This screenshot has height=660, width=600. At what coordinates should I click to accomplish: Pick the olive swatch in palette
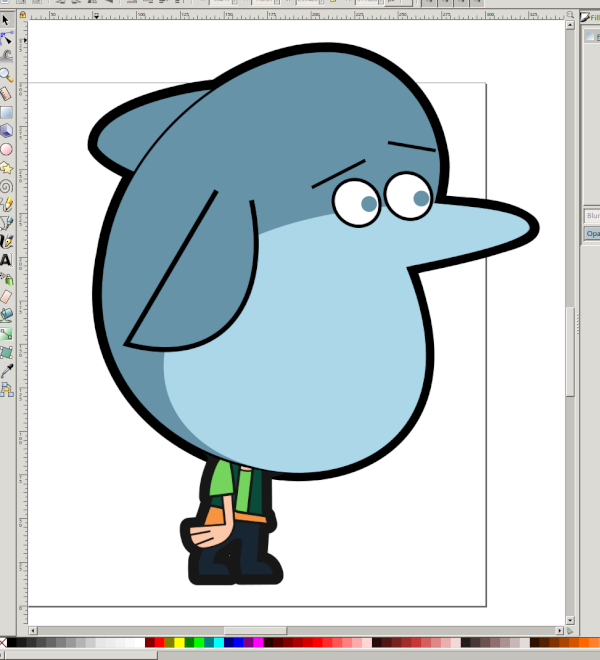point(169,643)
